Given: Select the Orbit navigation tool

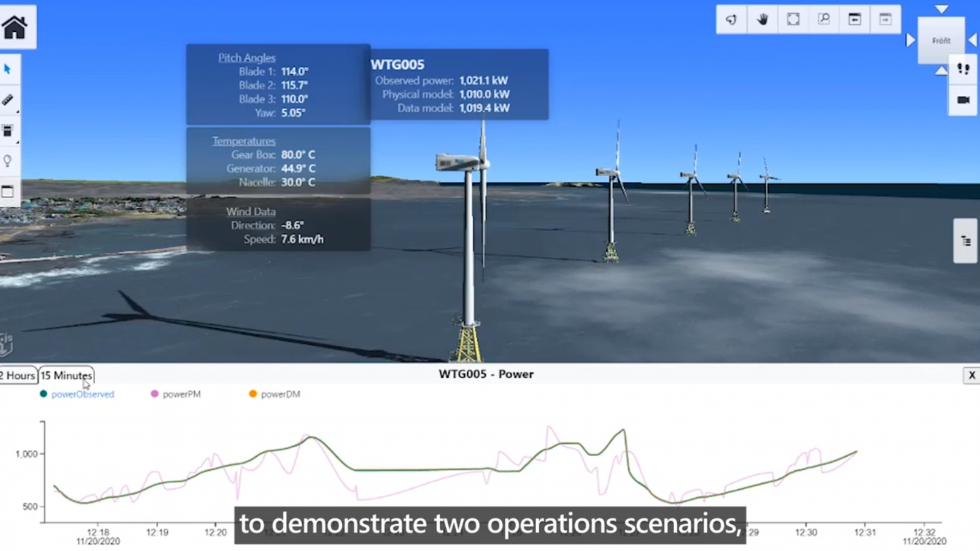Looking at the screenshot, I should coord(731,20).
